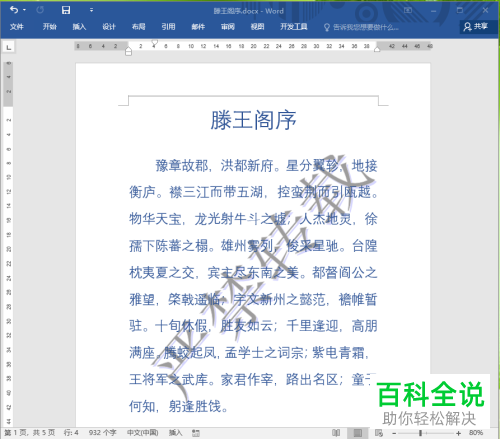Click the text 王将军之武库 in paragraph
This screenshot has width=500, height=439.
(x=168, y=379)
